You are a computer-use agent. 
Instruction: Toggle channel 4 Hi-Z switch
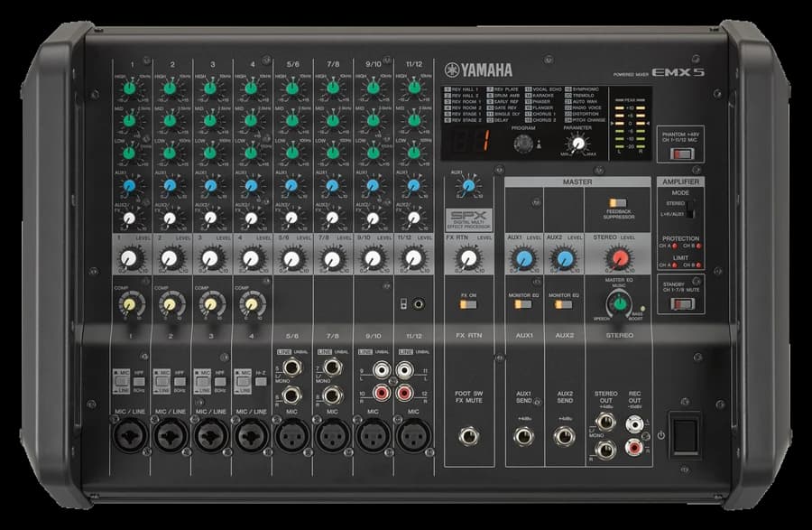[261, 382]
